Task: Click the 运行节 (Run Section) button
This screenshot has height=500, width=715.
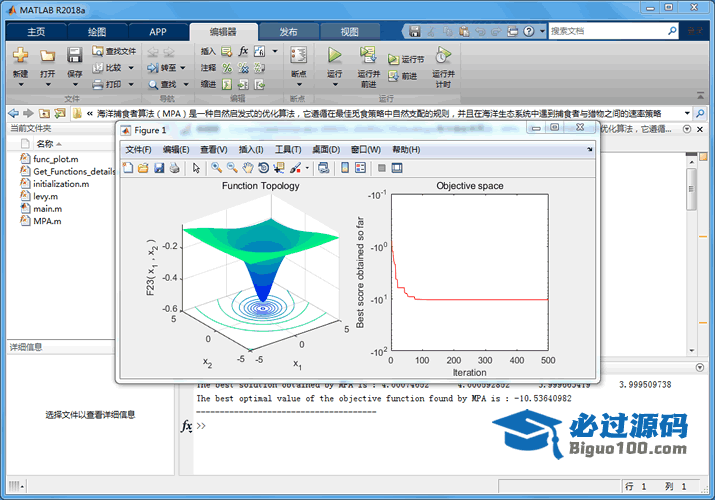Action: click(x=406, y=59)
